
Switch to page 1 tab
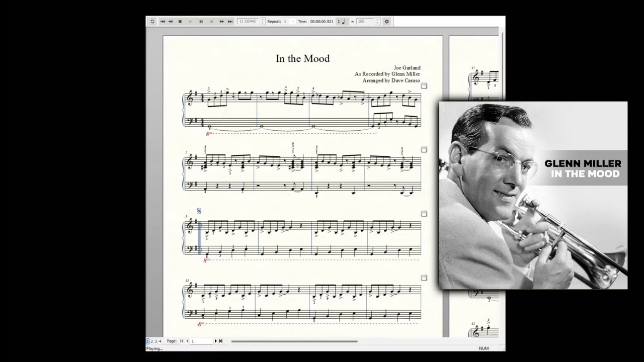[x=147, y=341]
